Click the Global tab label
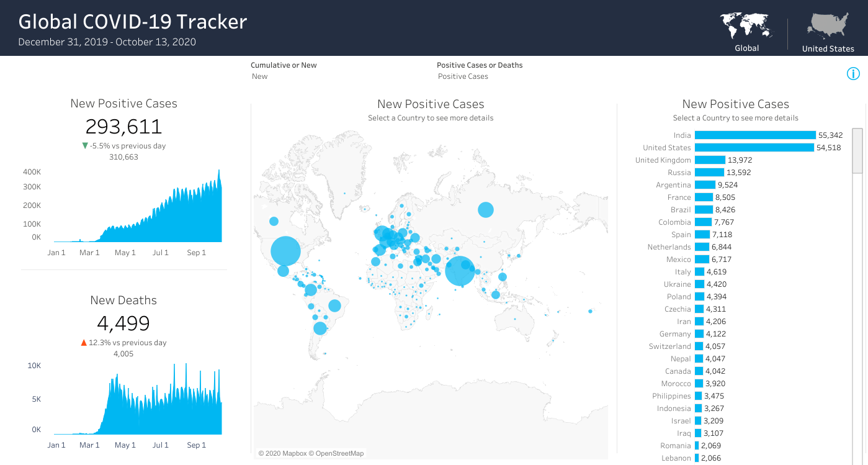The width and height of the screenshot is (868, 465). [746, 48]
